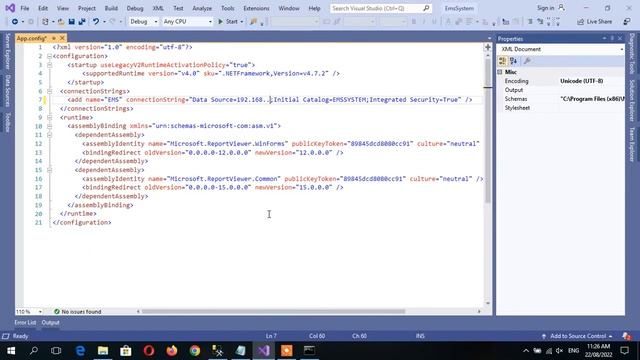640x360 pixels.
Task: Close the App.config tab
Action: [x=62, y=38]
